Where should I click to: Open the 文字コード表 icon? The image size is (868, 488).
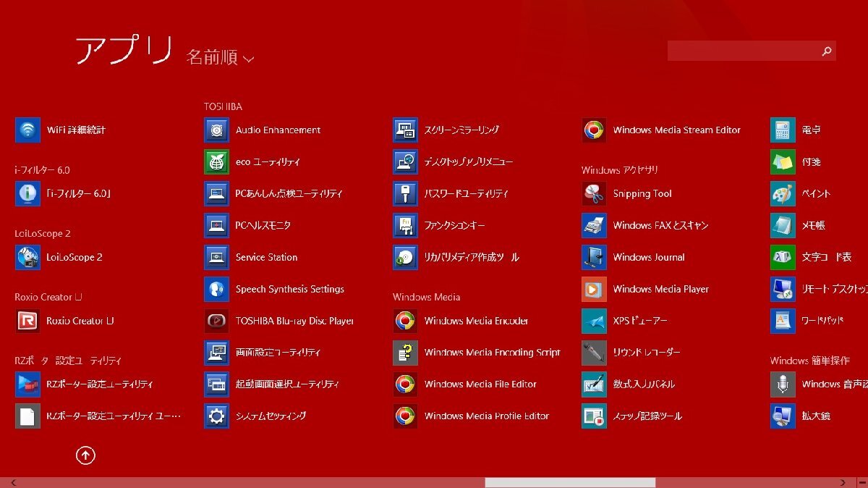click(783, 257)
